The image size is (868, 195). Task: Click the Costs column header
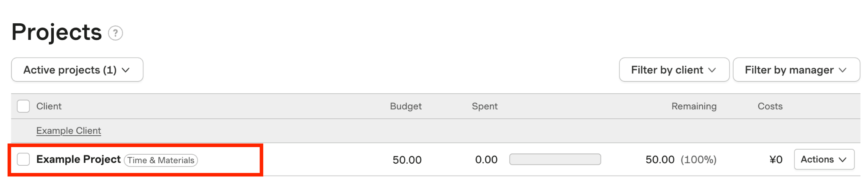pos(770,106)
